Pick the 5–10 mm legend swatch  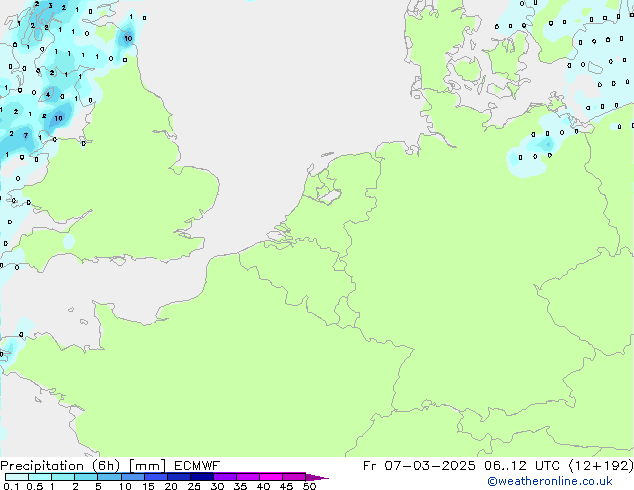tap(109, 477)
